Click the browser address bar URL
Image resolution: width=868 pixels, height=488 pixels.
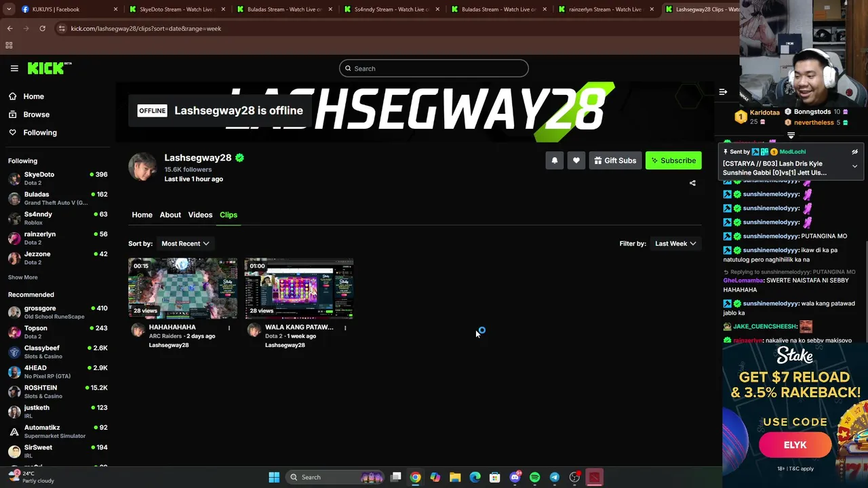click(x=146, y=28)
